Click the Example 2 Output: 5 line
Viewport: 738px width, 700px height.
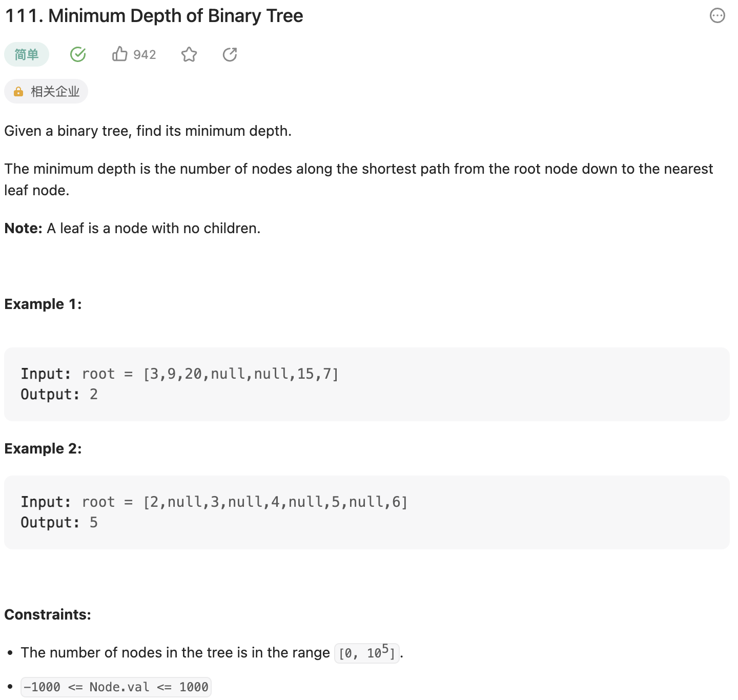point(59,523)
